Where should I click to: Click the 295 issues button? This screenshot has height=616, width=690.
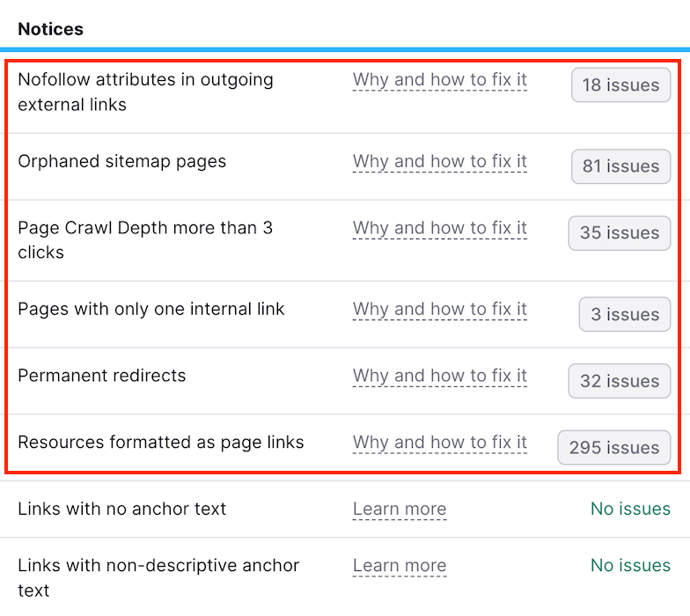(x=613, y=448)
